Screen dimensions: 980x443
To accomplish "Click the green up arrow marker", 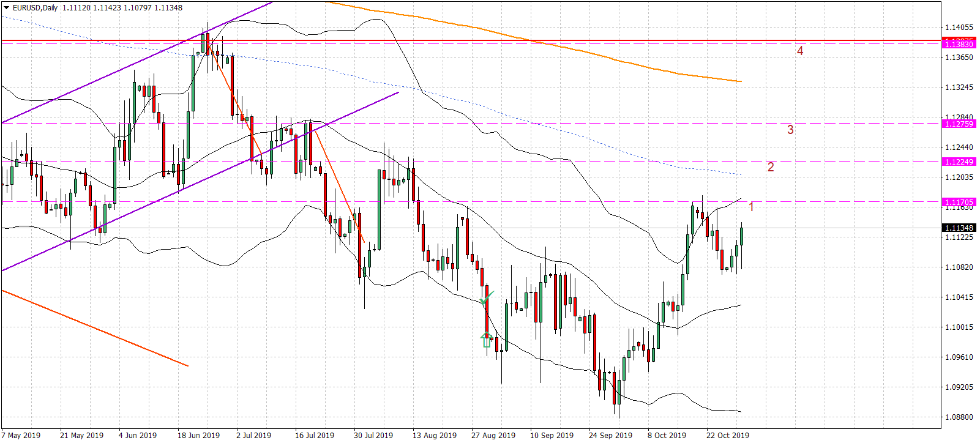I will point(487,340).
